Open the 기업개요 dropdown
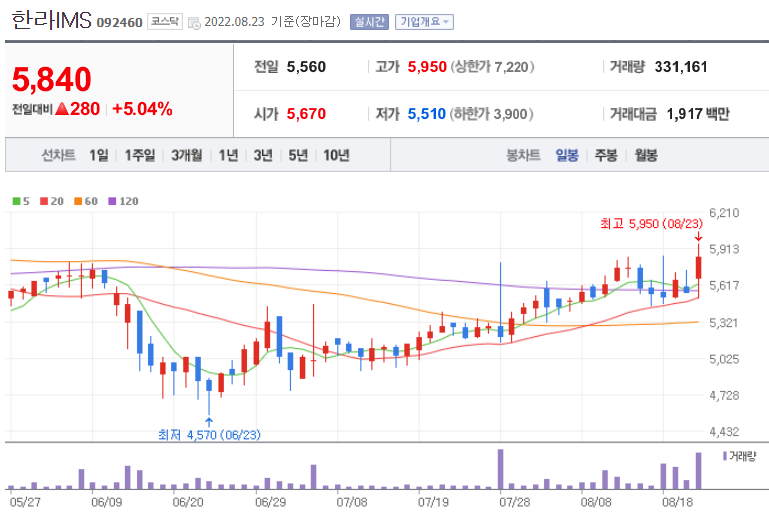 point(424,22)
